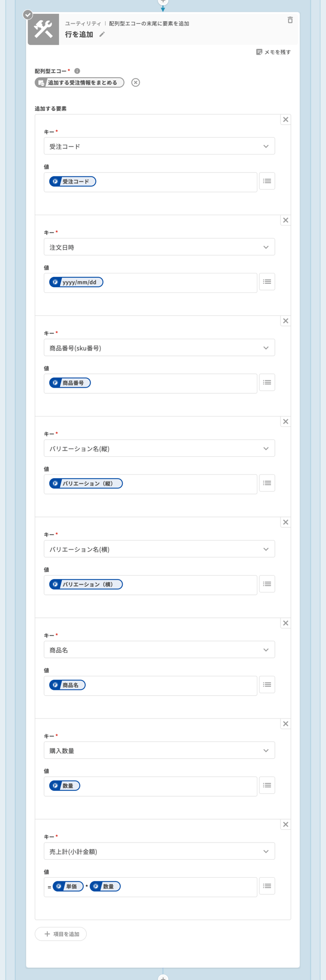
Task: Clear the 追加する受注情報をまとめる selection
Action: tap(136, 82)
